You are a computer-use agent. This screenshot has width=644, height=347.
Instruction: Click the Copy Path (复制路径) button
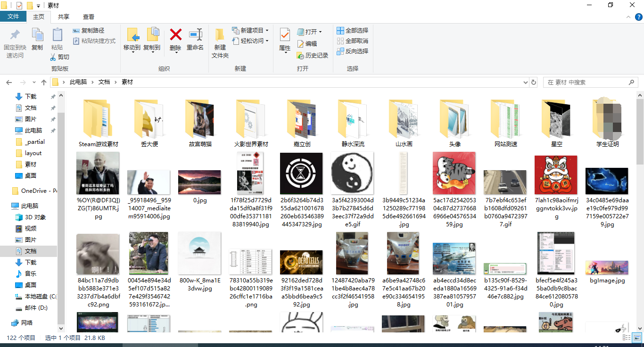(x=89, y=31)
